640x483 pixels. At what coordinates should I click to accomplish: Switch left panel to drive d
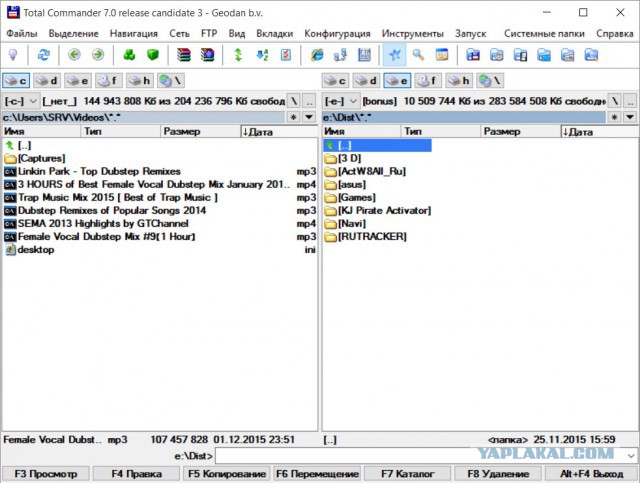coord(47,81)
